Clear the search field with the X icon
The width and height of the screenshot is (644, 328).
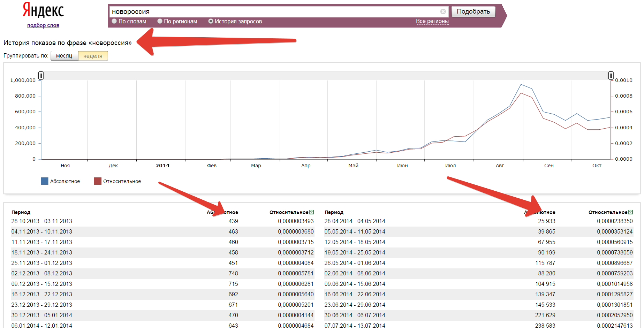(x=443, y=12)
